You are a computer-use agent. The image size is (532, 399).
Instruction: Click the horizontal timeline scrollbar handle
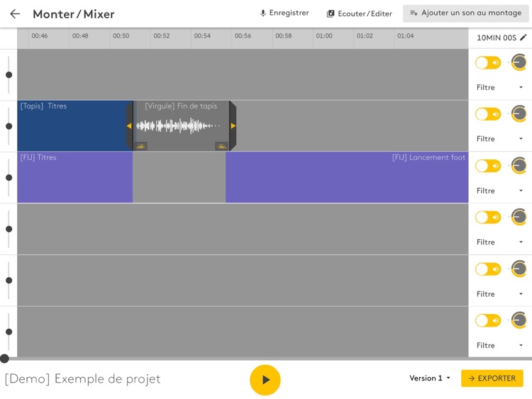tap(4, 359)
